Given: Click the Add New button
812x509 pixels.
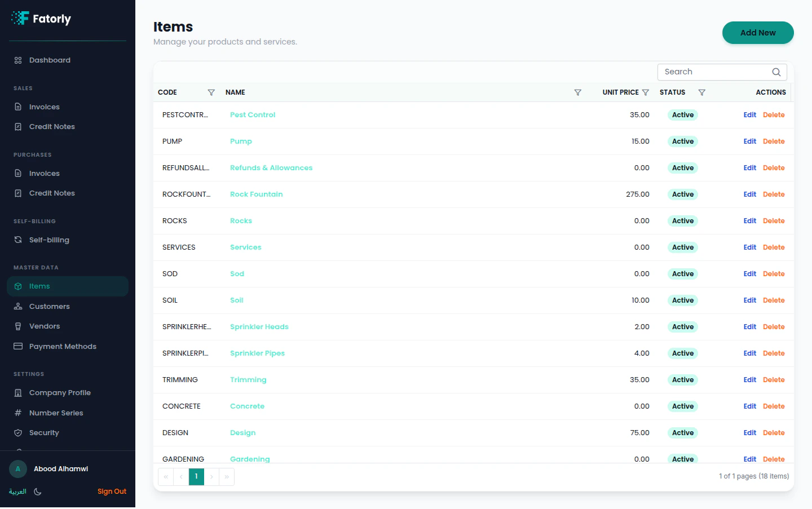Looking at the screenshot, I should click(x=758, y=33).
